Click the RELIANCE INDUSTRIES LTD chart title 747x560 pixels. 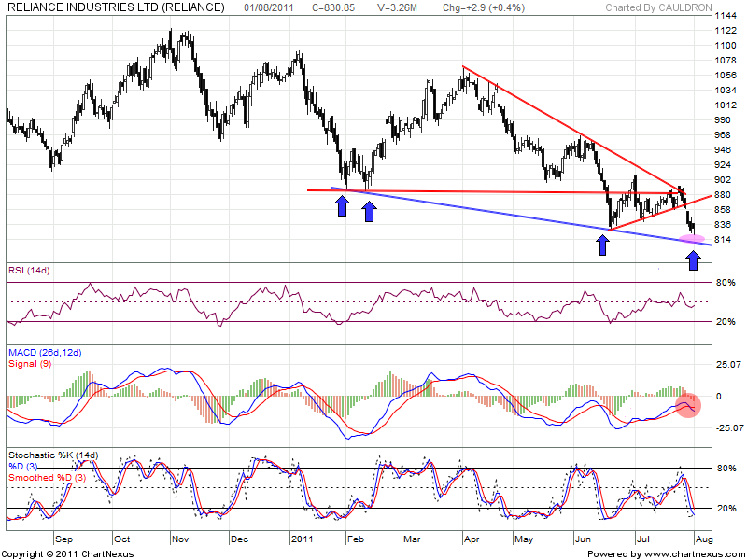[x=115, y=7]
